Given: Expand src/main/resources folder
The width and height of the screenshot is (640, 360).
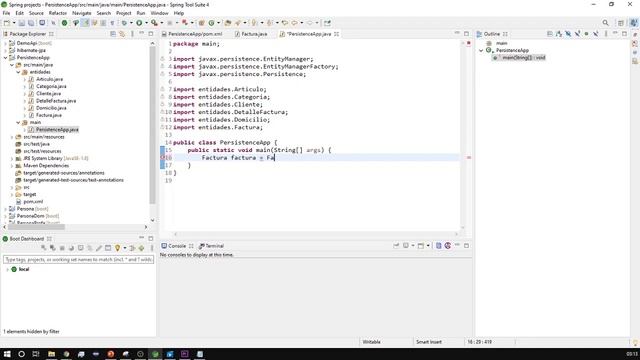Looking at the screenshot, I should 12,137.
